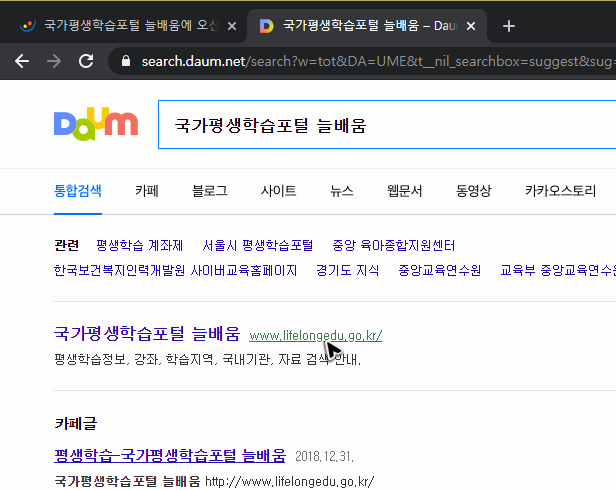Screen dimensions: 616x490
Task: Close the Daum search results tab
Action: 471,26
